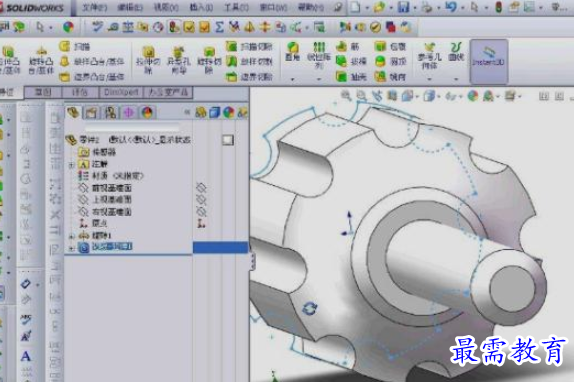Screen dimensions: 574x382
Task: Click the clock-shaped icon in second toolbar
Action: 158,27
